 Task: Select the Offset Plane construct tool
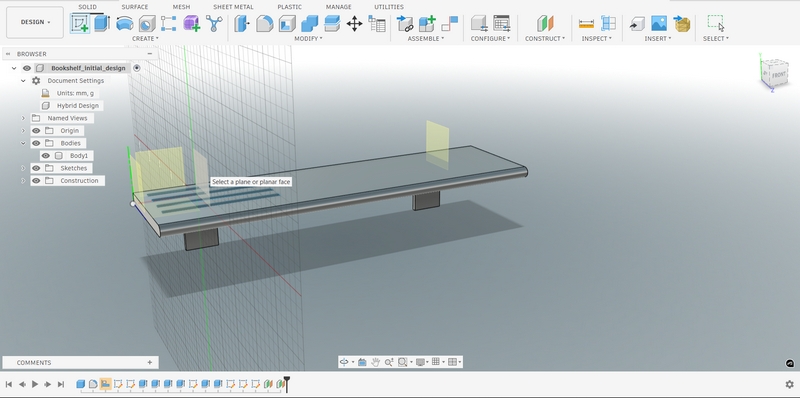point(545,23)
